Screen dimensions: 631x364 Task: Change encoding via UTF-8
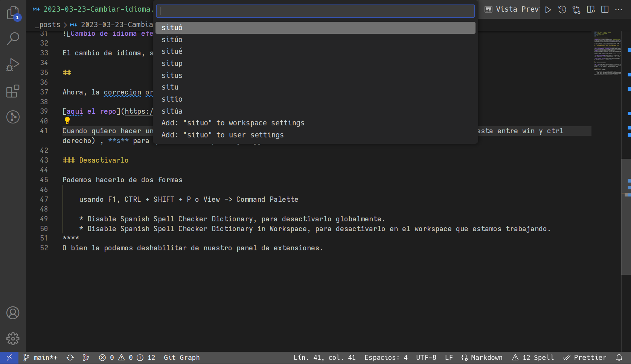pos(426,358)
